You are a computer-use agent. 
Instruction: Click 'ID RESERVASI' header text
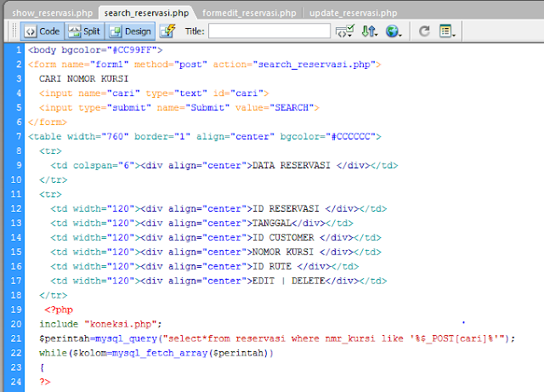coord(286,208)
